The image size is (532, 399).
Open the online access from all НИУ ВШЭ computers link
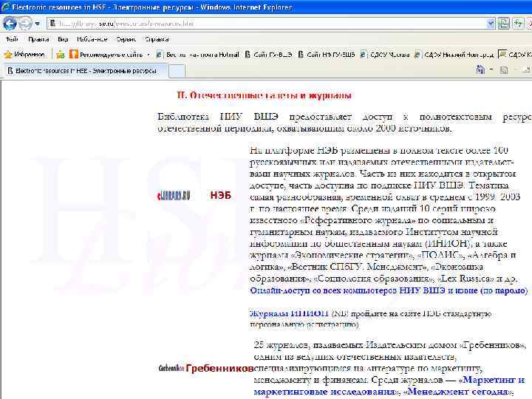point(389,290)
